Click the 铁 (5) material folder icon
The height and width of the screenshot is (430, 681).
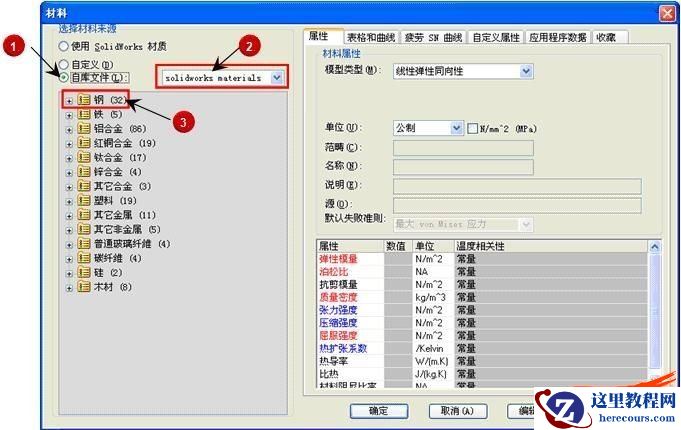[x=83, y=114]
